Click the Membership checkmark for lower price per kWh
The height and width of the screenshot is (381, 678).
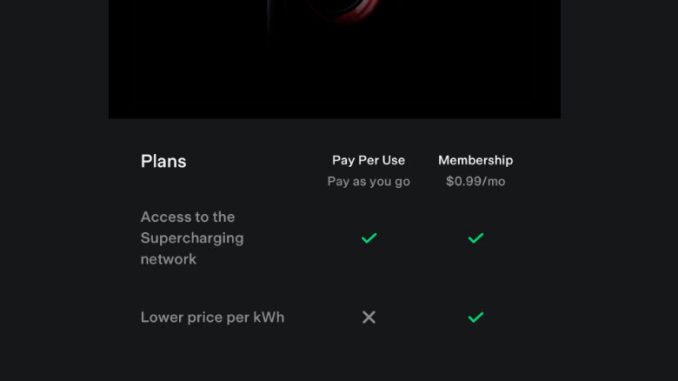pos(476,317)
